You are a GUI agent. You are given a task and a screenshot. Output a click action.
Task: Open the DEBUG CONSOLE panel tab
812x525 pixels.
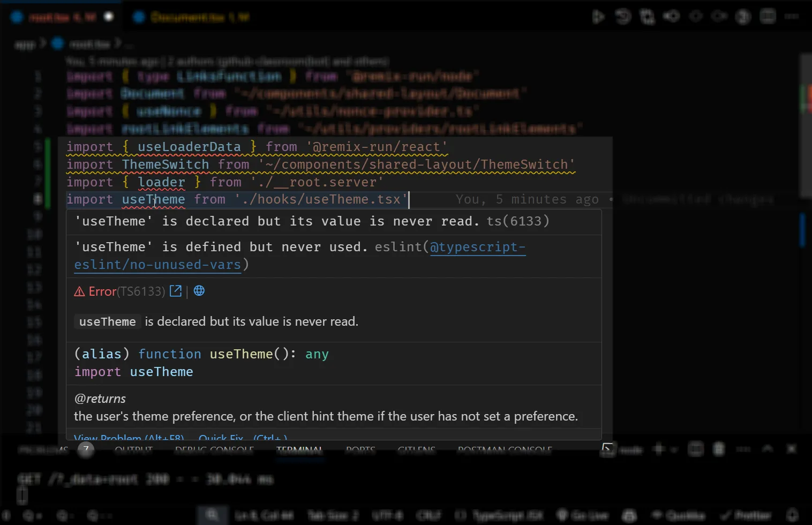214,450
